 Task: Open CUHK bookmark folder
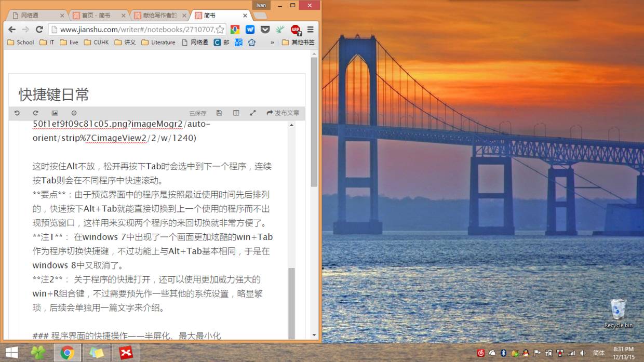click(x=96, y=42)
